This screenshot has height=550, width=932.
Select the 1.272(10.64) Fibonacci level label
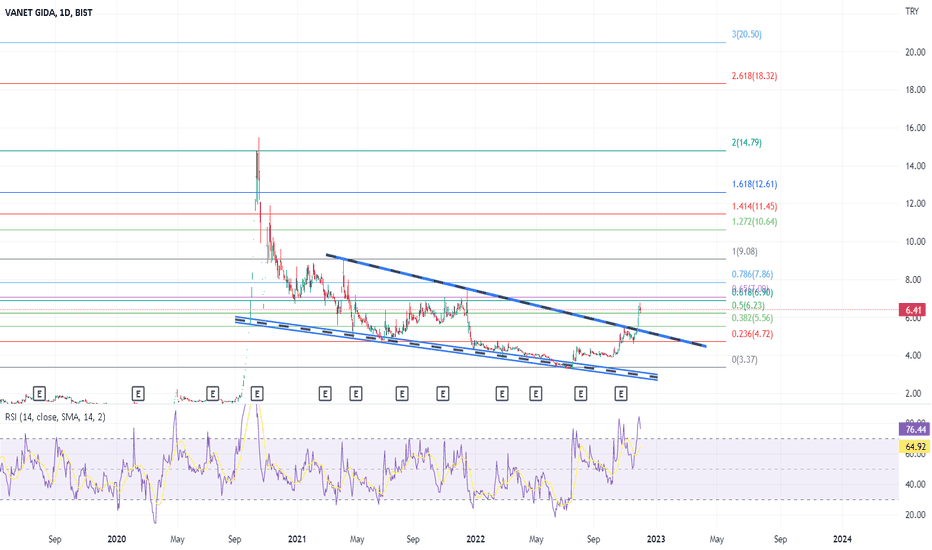(x=754, y=222)
